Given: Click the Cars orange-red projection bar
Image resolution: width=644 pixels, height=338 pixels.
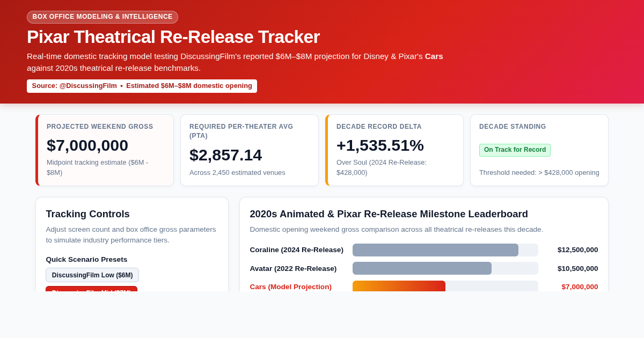Looking at the screenshot, I should click(399, 286).
